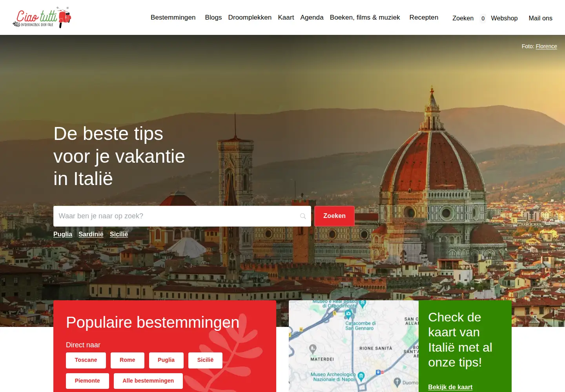Open the Puglia quick link under search

click(63, 234)
